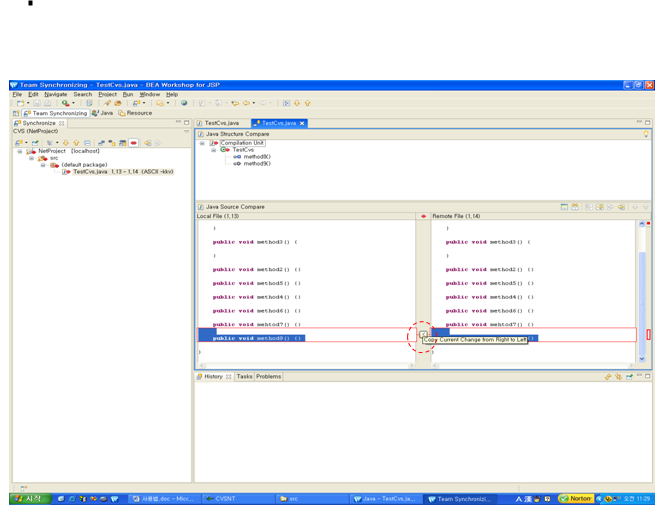The width and height of the screenshot is (664, 511).
Task: Switch to Java - TestCvs.java taskbar window
Action: [387, 499]
